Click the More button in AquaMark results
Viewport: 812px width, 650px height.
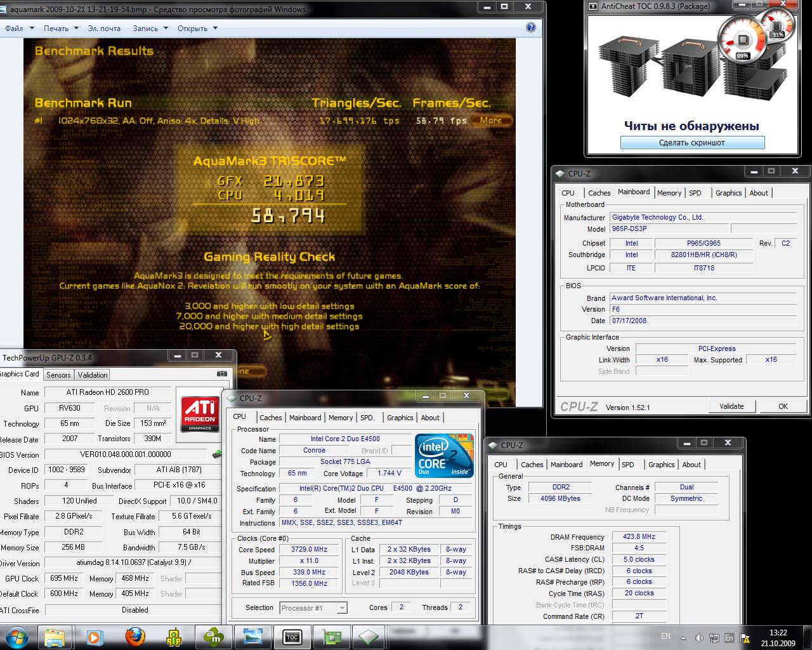(491, 120)
